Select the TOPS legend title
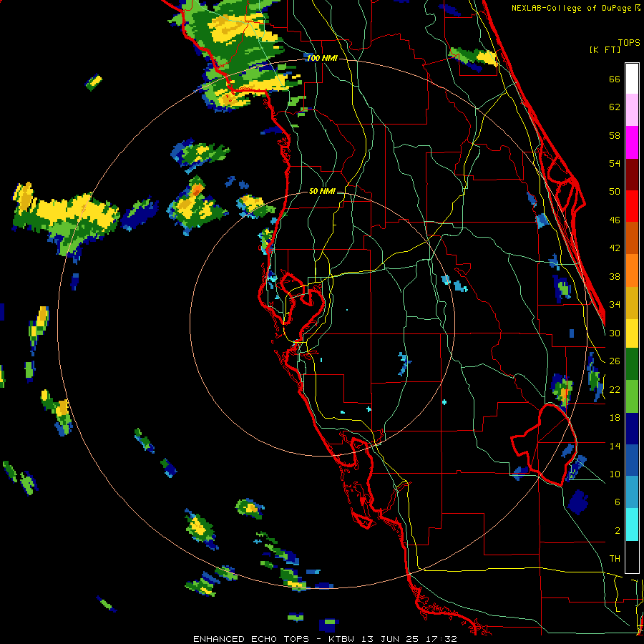The image size is (644, 644). tap(629, 42)
